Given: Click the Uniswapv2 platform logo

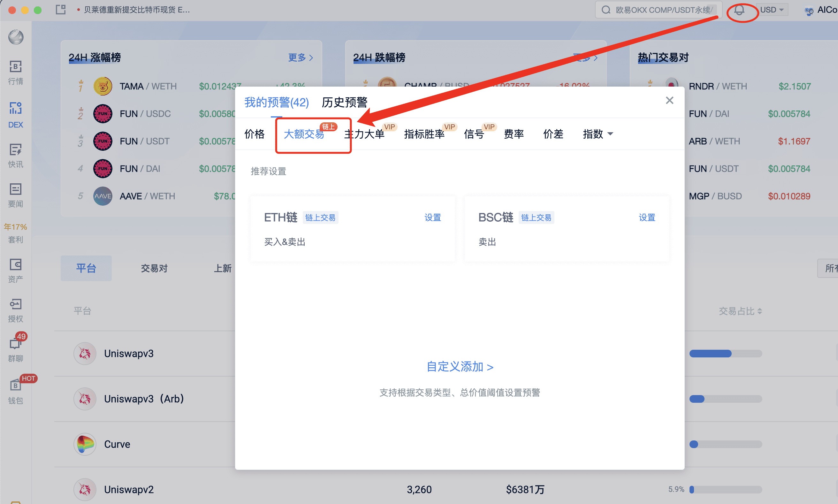Looking at the screenshot, I should pyautogui.click(x=85, y=489).
